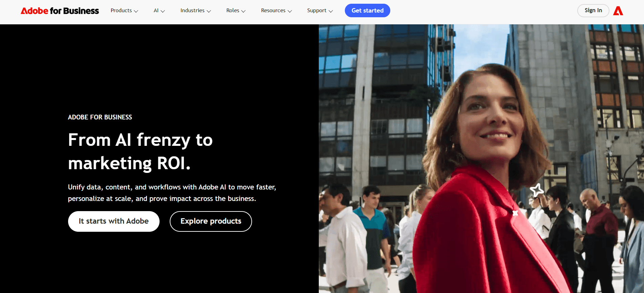Click the It starts with Adobe button
The image size is (644, 293).
(x=114, y=221)
